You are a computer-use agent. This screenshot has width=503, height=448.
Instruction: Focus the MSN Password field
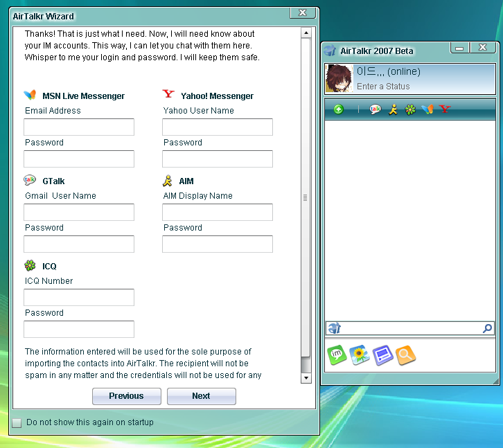point(79,159)
